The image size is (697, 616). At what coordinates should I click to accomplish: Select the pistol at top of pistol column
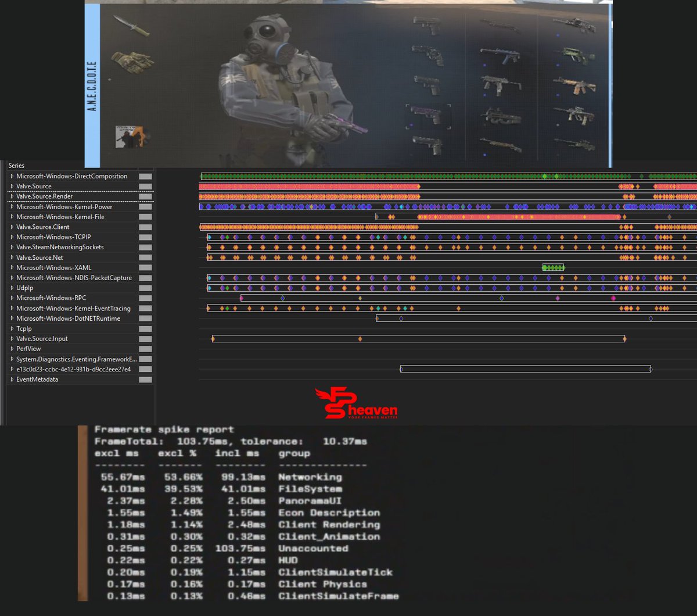click(428, 26)
